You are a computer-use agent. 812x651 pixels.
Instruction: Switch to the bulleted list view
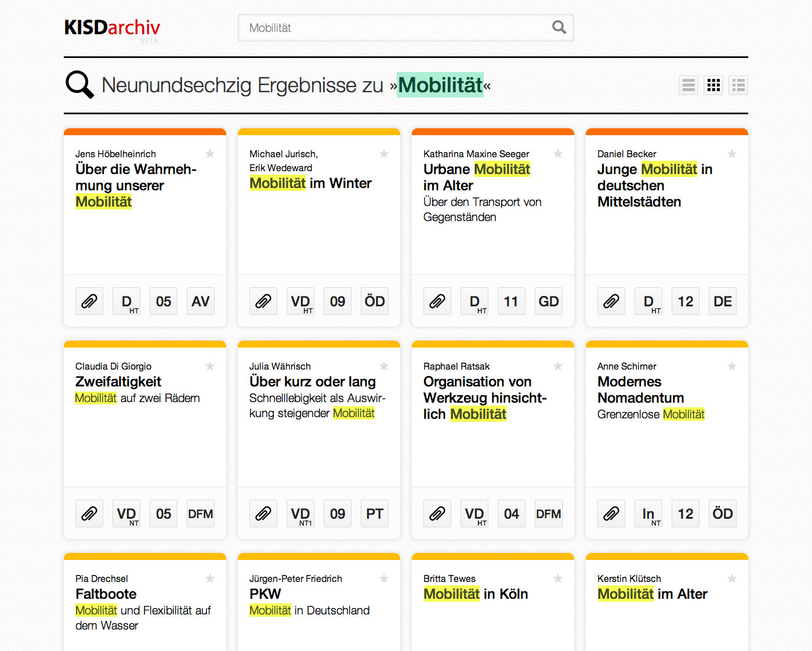738,85
